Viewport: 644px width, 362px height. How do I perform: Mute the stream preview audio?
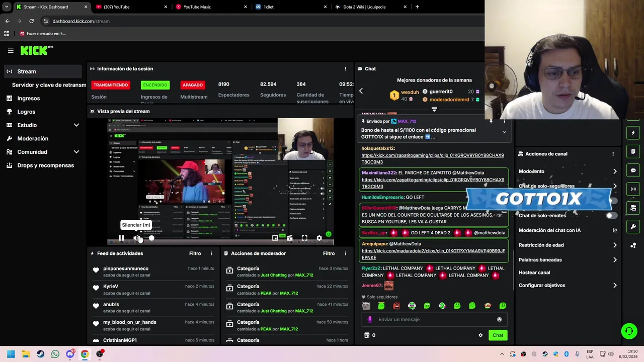click(137, 238)
